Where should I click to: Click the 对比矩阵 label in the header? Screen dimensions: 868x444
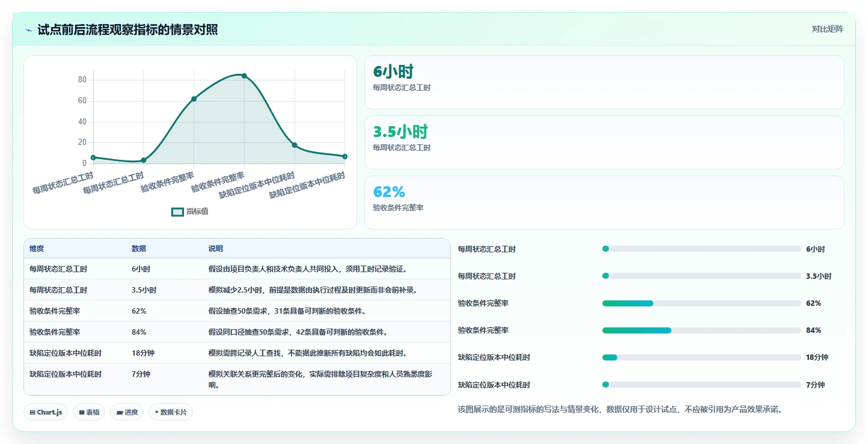pyautogui.click(x=827, y=29)
